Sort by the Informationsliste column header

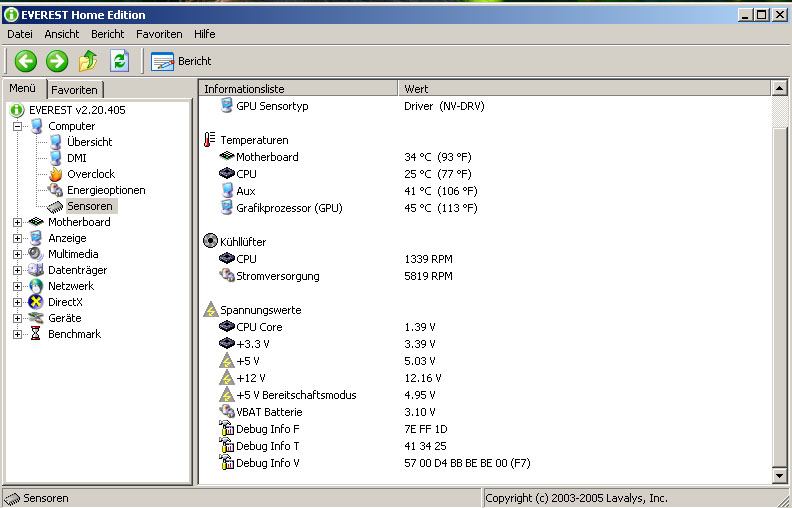298,89
